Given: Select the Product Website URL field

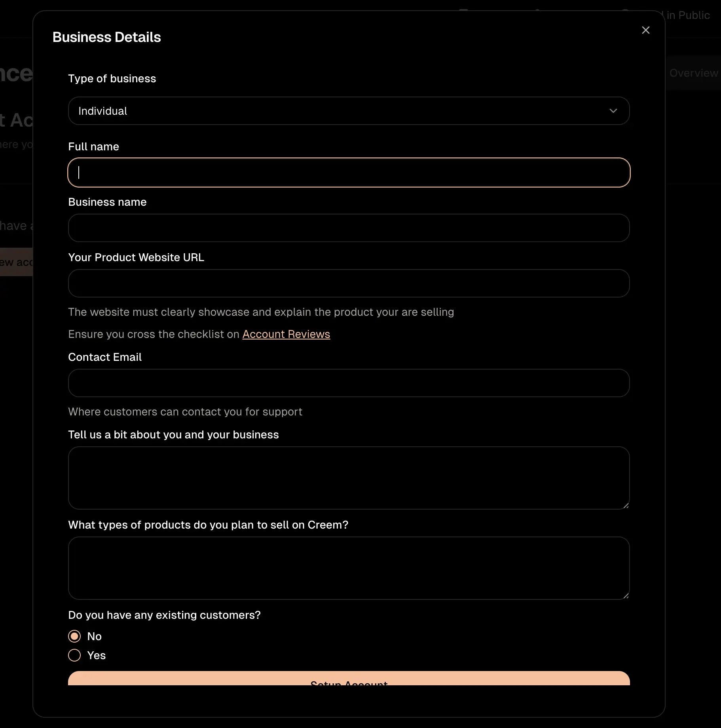Looking at the screenshot, I should [348, 283].
